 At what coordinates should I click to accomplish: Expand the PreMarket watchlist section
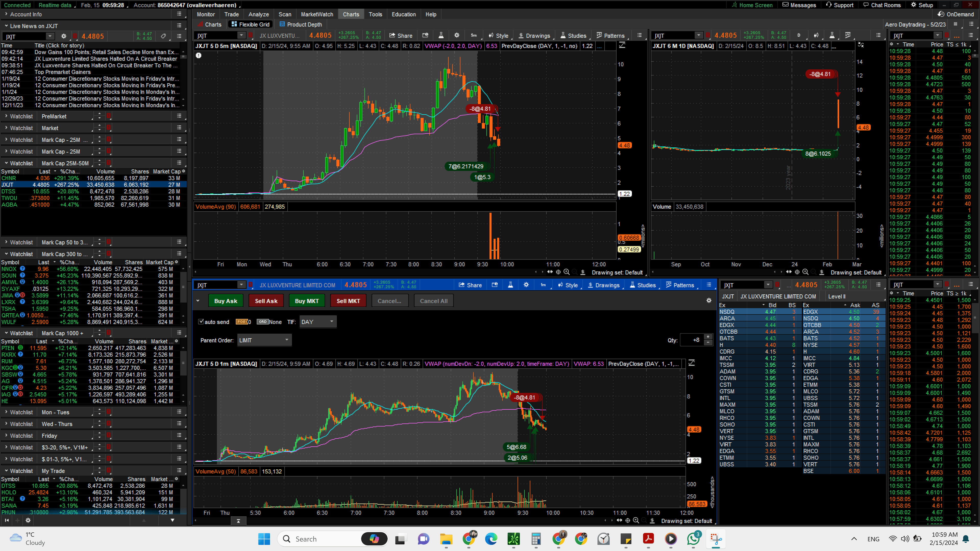click(6, 116)
